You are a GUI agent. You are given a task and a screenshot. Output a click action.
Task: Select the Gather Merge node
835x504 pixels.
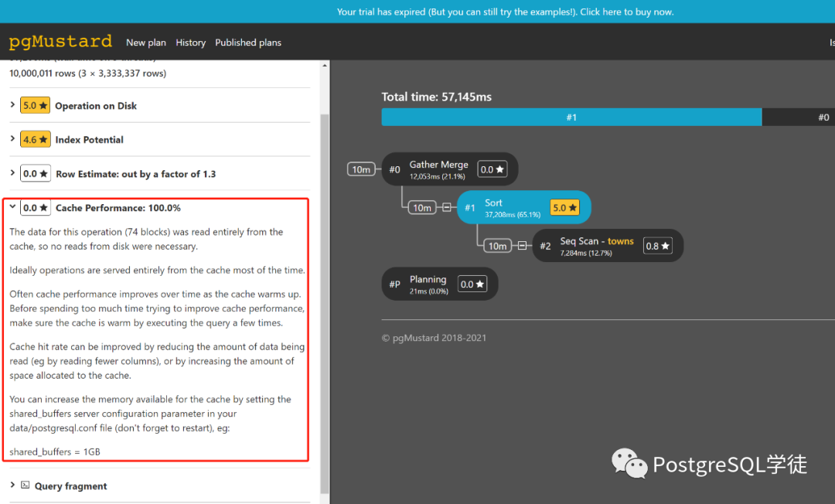(449, 169)
